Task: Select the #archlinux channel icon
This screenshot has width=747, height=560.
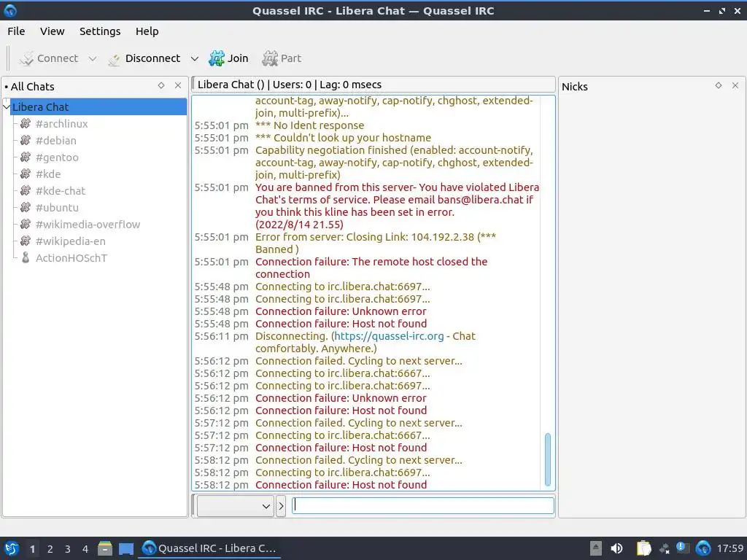Action: (26, 123)
